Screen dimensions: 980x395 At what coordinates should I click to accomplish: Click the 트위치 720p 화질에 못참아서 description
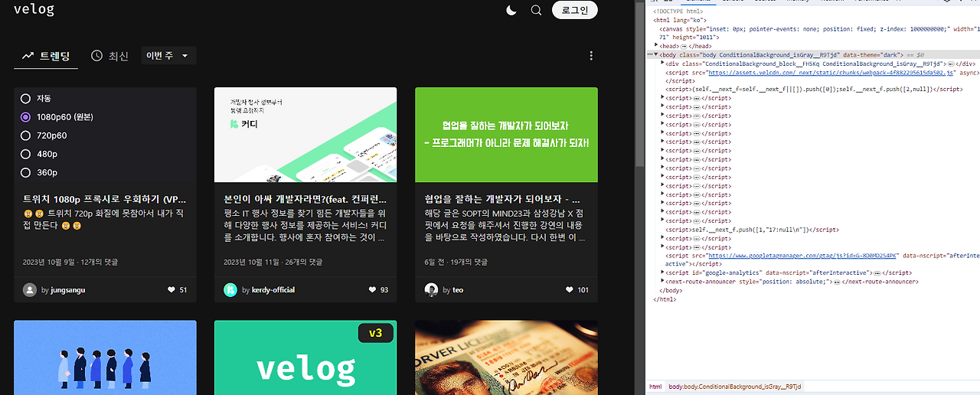[105, 219]
